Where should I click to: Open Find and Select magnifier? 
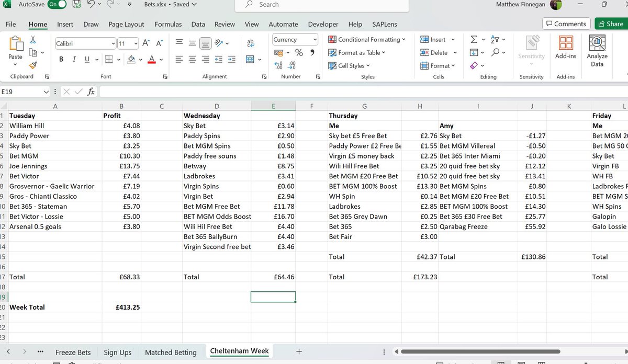point(495,52)
